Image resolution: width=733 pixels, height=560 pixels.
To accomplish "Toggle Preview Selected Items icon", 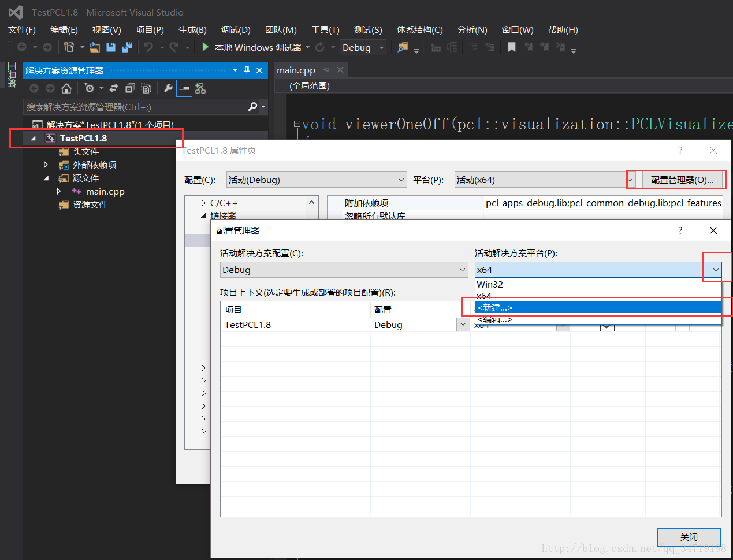I will (184, 88).
